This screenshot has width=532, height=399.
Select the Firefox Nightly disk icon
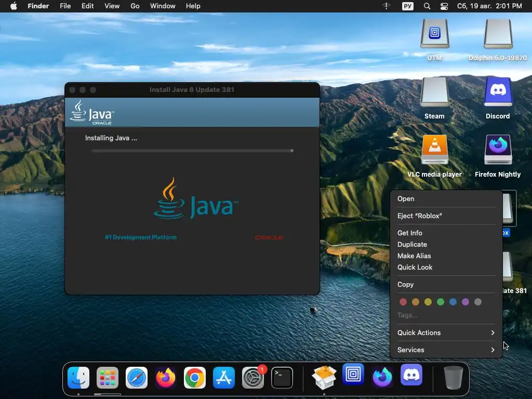tap(498, 150)
